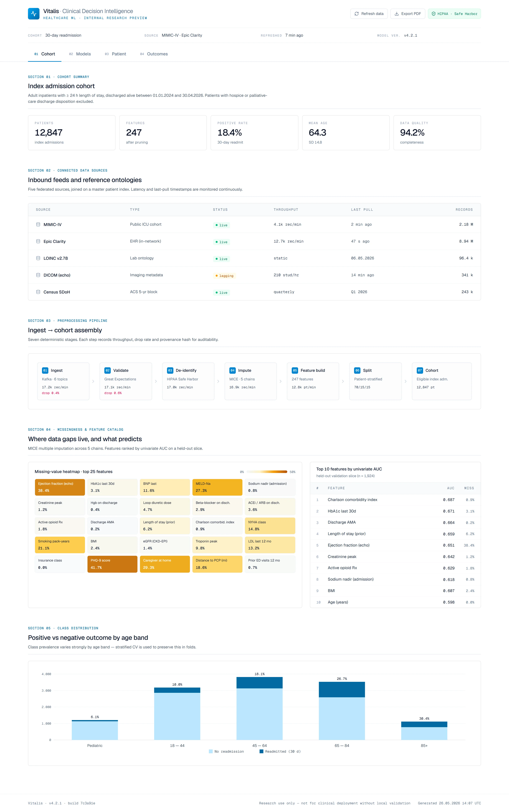Click the shield icon in HIPAA badge
Screen dimensions: 509x812
[x=434, y=14]
